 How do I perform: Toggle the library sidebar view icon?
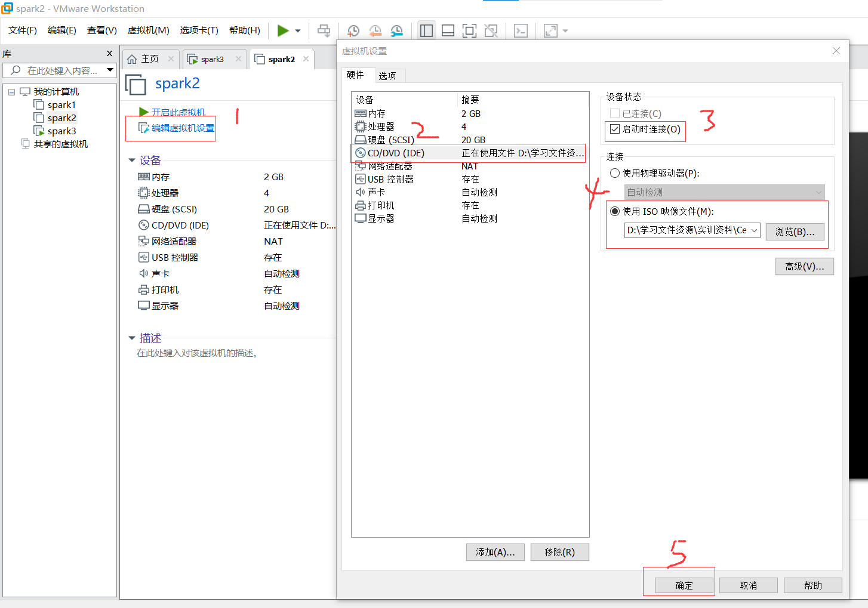[426, 31]
